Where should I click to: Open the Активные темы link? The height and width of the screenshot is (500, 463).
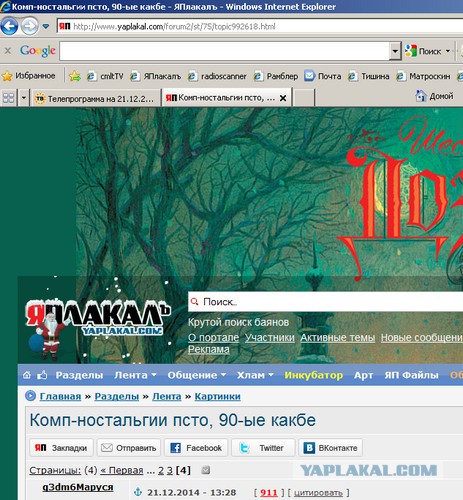337,337
